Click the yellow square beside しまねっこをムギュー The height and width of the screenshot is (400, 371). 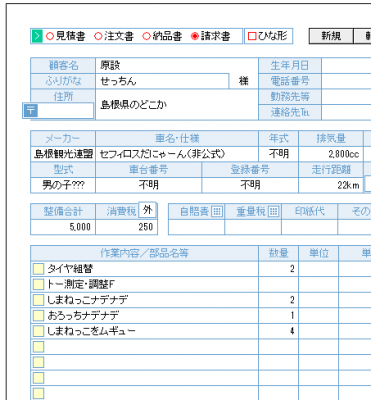[x=38, y=331]
